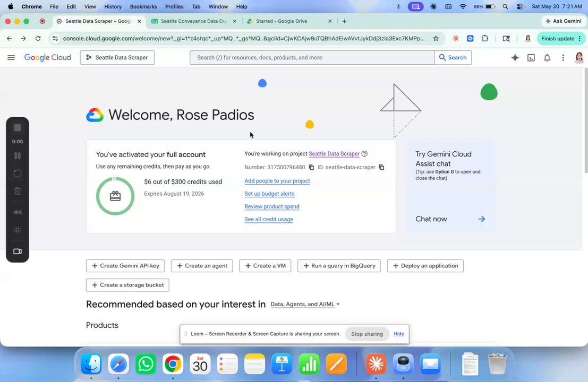The image size is (588, 382).
Task: Open the View menu
Action: (x=90, y=7)
